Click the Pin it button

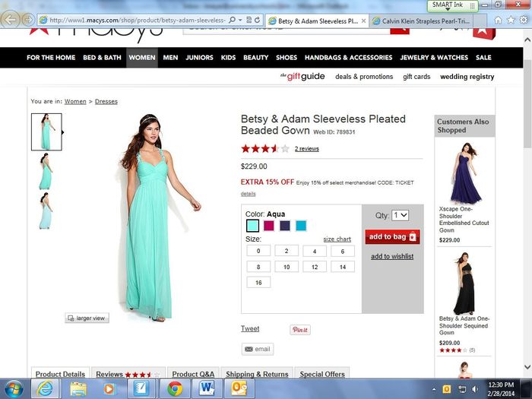pyautogui.click(x=300, y=329)
